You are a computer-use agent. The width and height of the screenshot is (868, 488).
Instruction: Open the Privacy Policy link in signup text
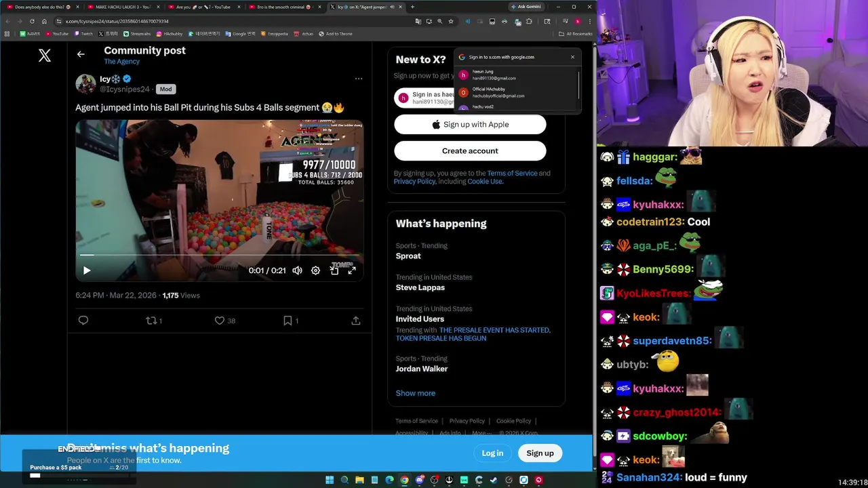(x=414, y=182)
